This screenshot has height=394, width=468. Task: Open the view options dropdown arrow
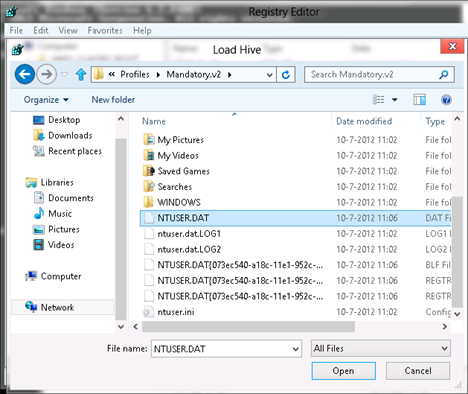pos(395,100)
